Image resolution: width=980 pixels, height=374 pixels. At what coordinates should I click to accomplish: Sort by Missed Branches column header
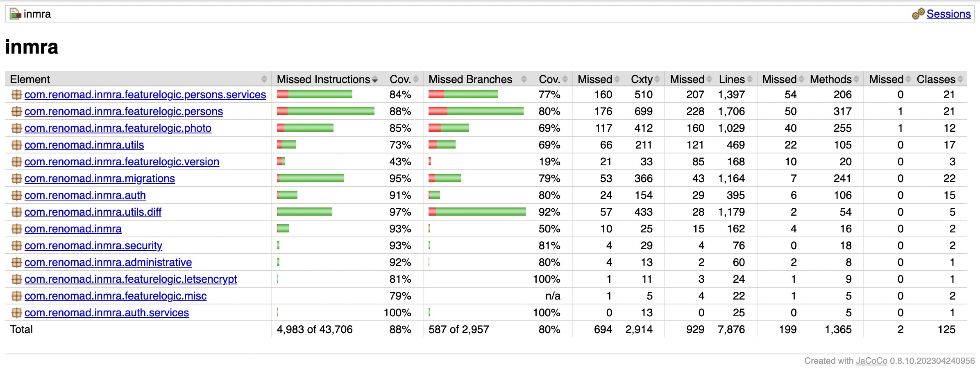(470, 79)
